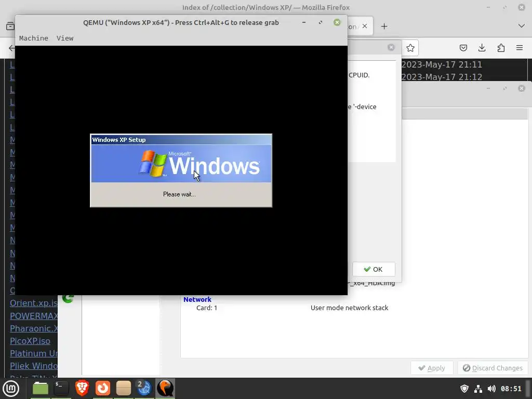
Task: Close the Firefox window
Action: (x=522, y=7)
